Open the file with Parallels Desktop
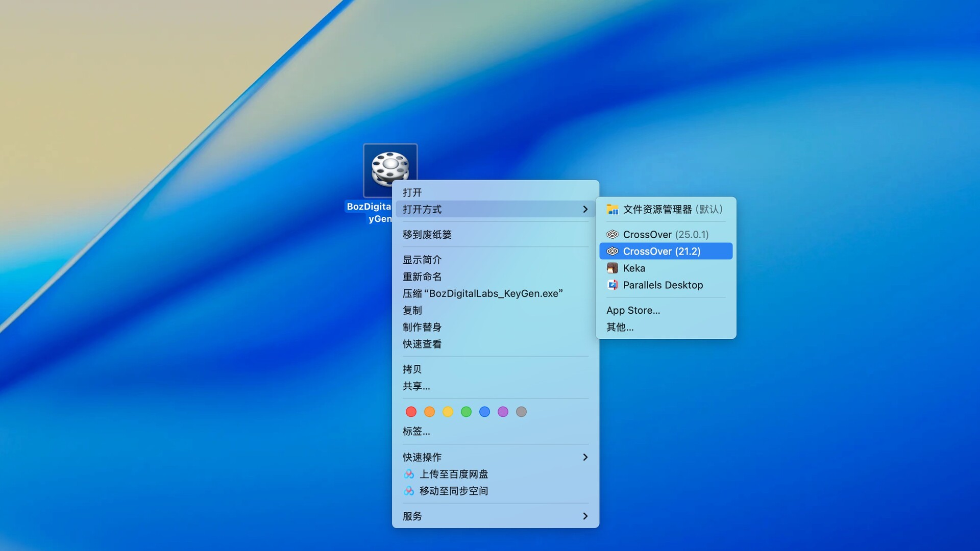 (x=666, y=285)
